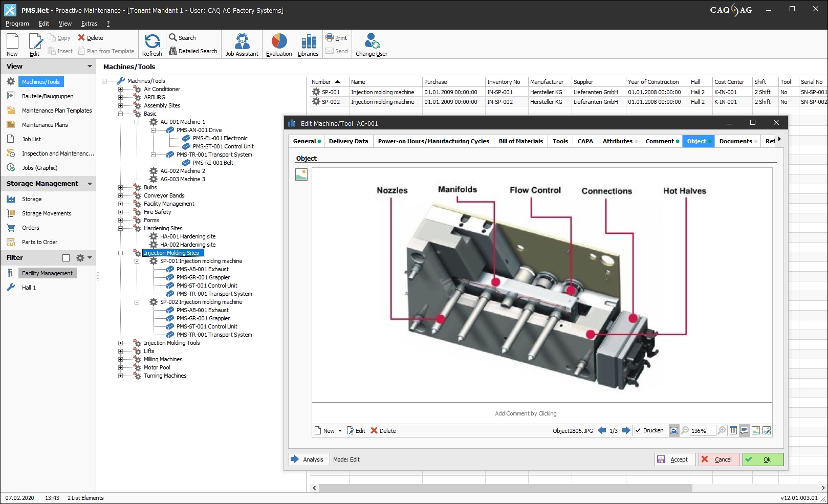Open the Extras menu
The image size is (828, 504).
tap(89, 24)
